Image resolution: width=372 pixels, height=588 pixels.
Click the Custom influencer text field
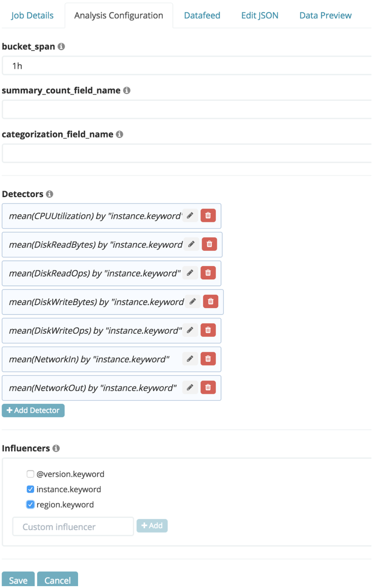[73, 527]
